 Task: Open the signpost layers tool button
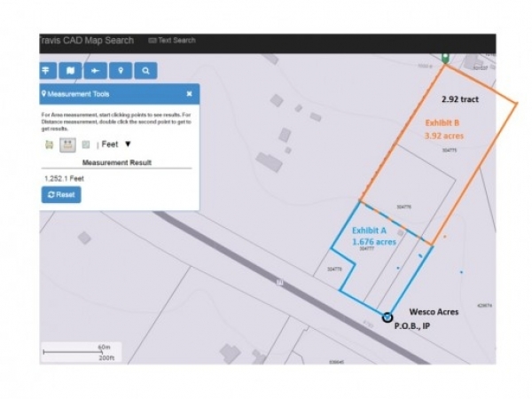pyautogui.click(x=48, y=71)
